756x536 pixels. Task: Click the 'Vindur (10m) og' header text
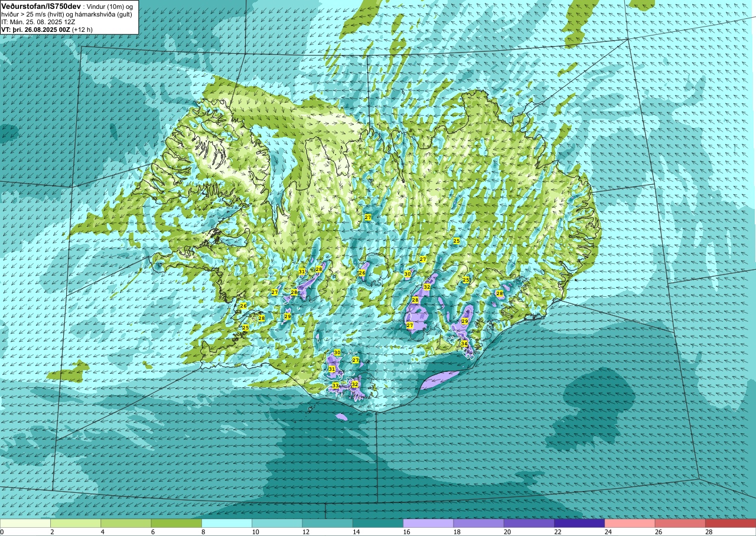coord(110,6)
